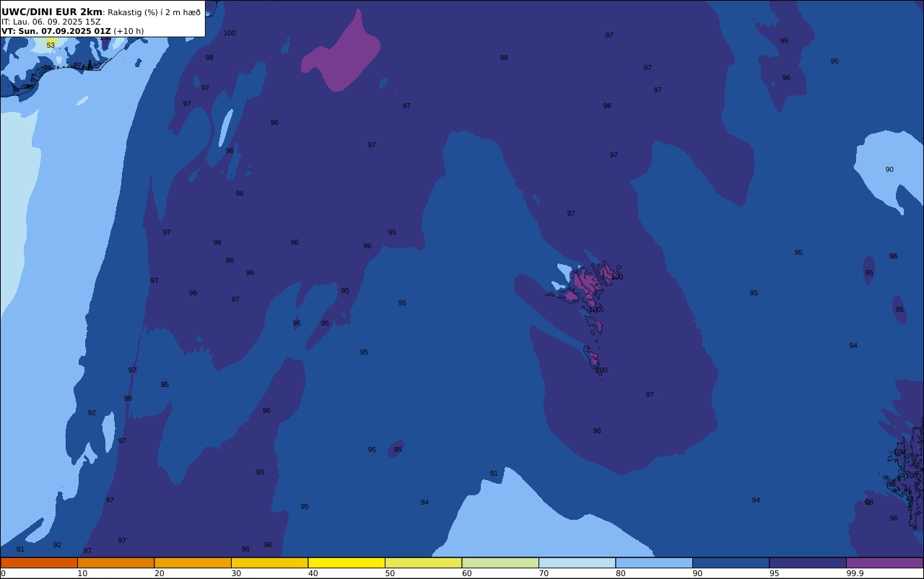Click the bright yellow 40–50 legend swatch
The height and width of the screenshot is (579, 924).
pyautogui.click(x=346, y=562)
